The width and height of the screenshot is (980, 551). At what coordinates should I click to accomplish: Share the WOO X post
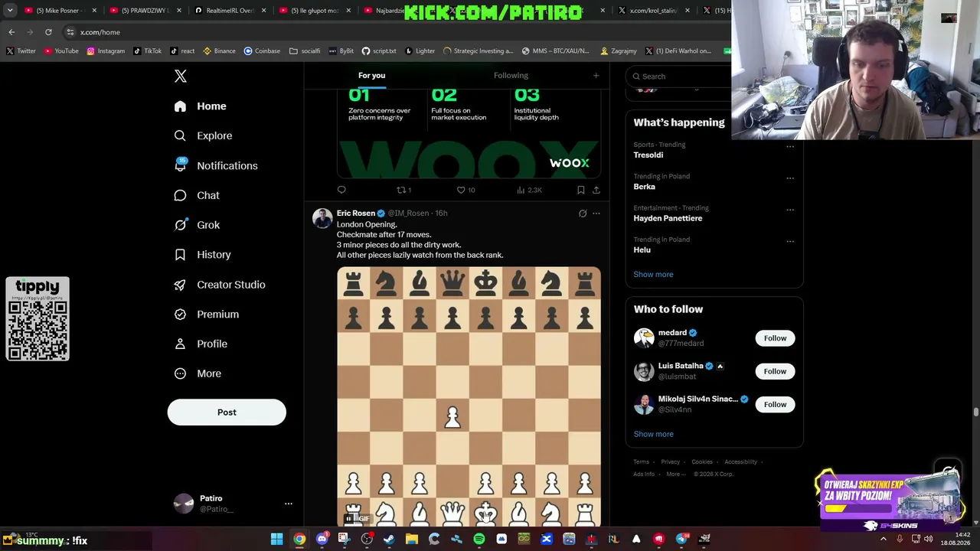click(x=596, y=190)
